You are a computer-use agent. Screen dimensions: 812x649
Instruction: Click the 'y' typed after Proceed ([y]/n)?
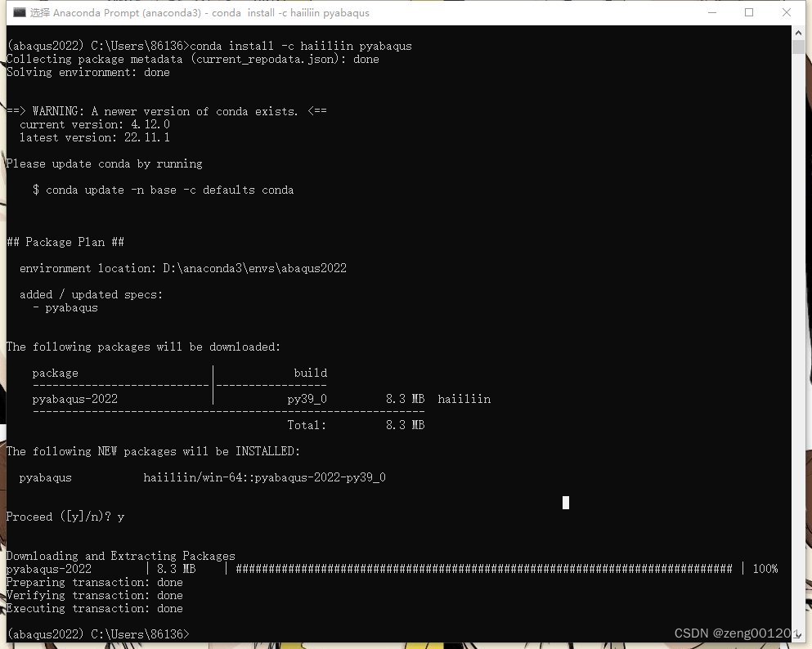pos(120,516)
